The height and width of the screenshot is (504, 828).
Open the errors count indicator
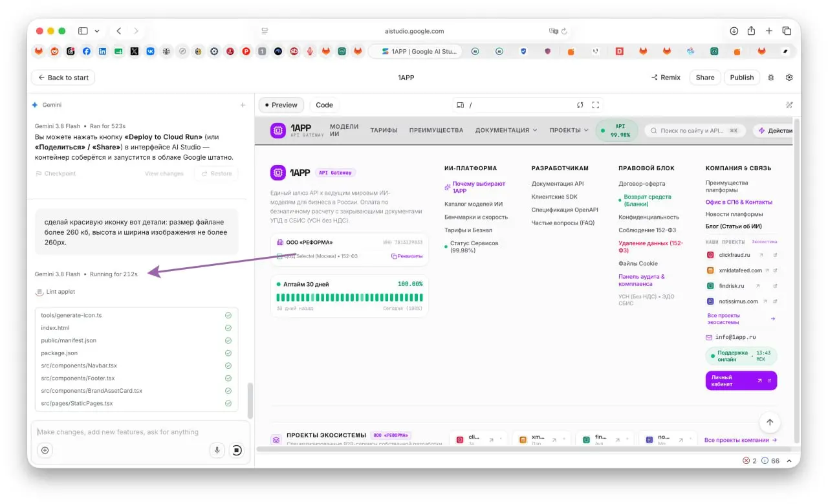pyautogui.click(x=750, y=461)
